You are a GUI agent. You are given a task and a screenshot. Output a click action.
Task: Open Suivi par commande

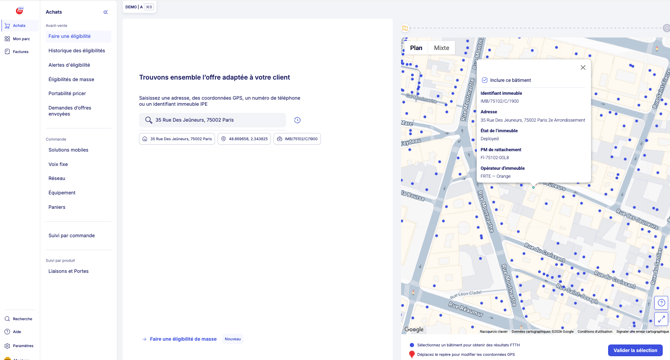pos(72,235)
